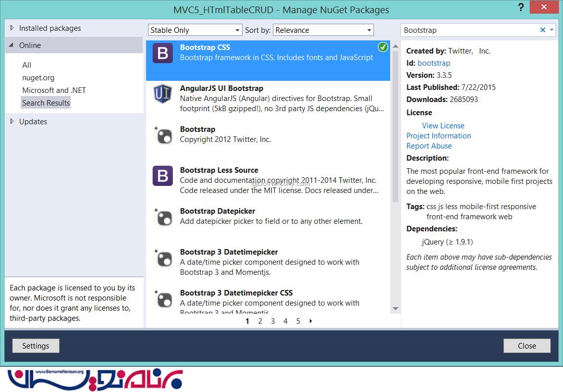Screen dimensions: 563x392
Task: Click the package list scrollbar down arrow
Action: [395, 309]
